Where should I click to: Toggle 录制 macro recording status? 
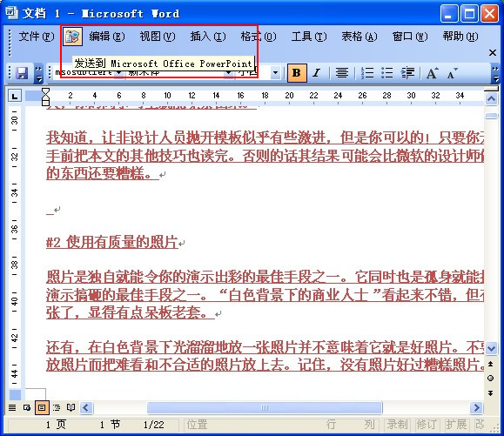tap(397, 425)
